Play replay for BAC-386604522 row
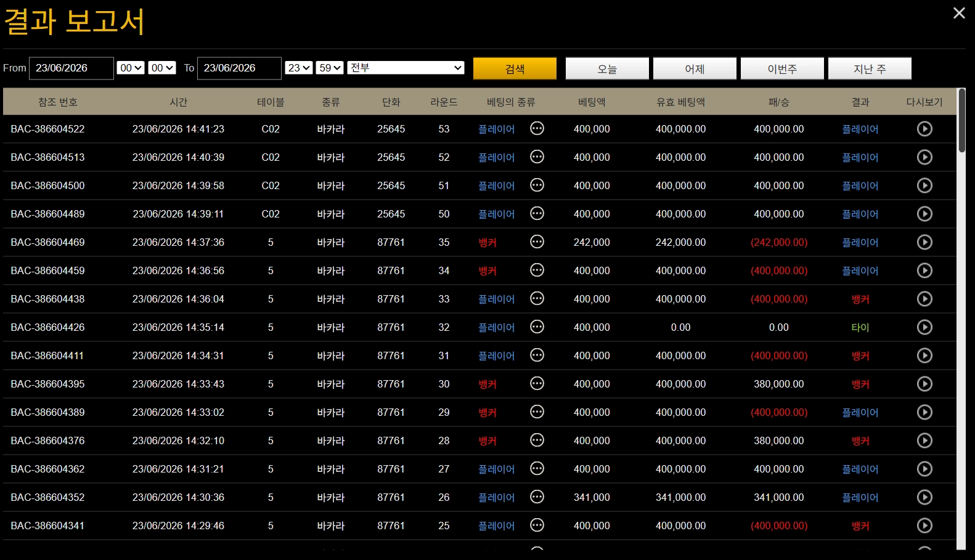Viewport: 975px width, 560px height. coord(924,129)
